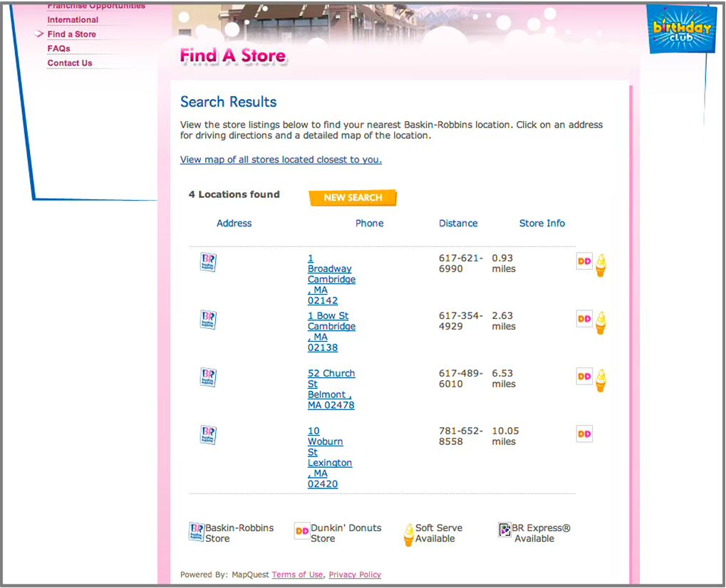Click the 6.53 miles distance value
This screenshot has width=726, height=588.
(x=504, y=379)
